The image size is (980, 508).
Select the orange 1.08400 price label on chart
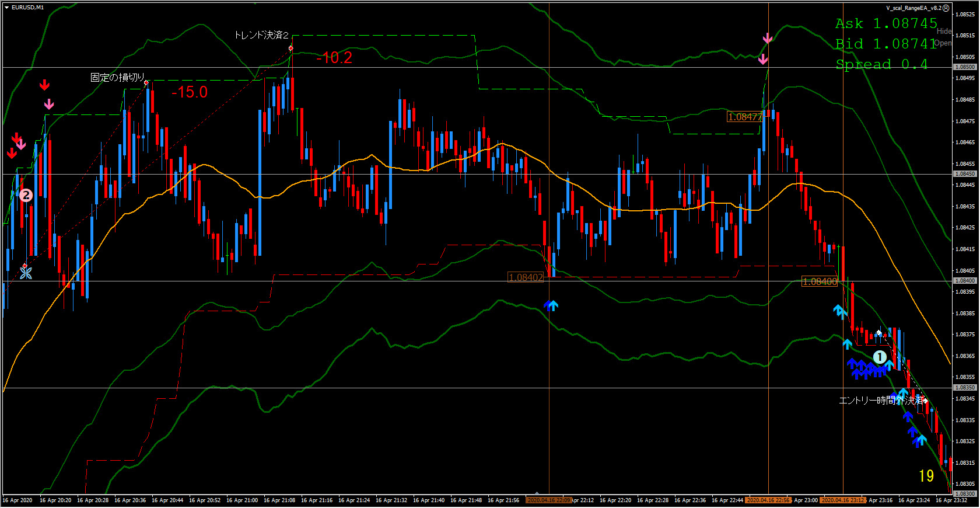click(820, 281)
